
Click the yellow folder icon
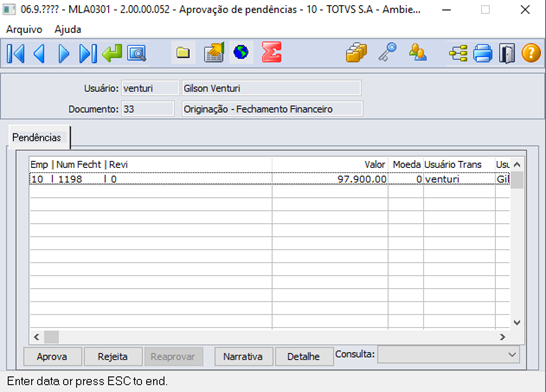click(183, 53)
